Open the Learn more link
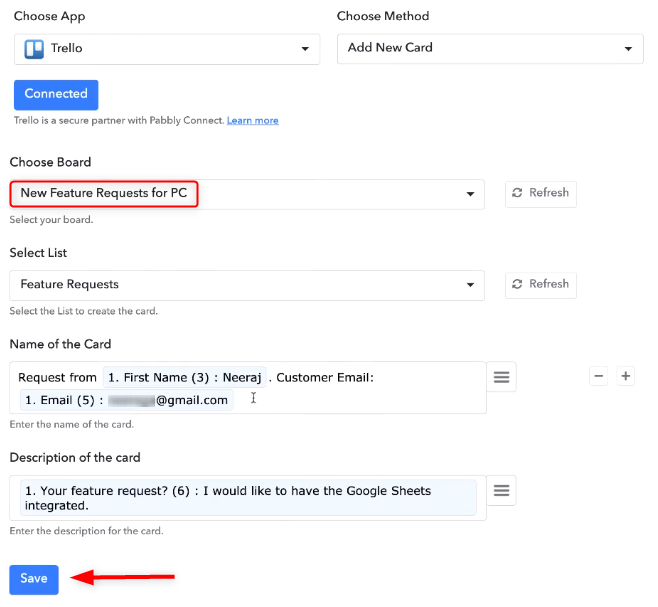Screen dimensions: 658x607 (x=253, y=120)
